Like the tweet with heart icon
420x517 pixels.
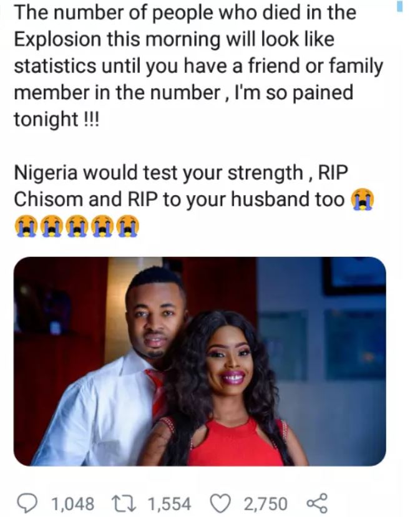coord(221,503)
